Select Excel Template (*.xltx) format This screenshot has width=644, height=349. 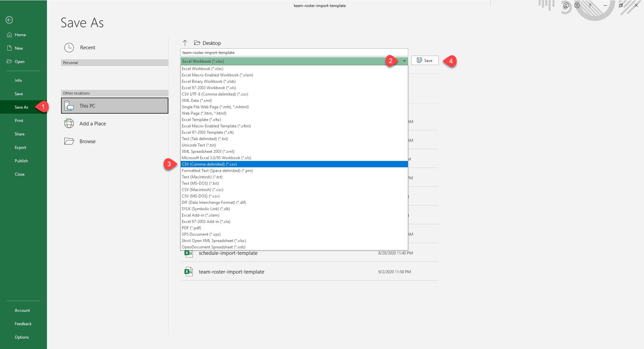pos(294,120)
